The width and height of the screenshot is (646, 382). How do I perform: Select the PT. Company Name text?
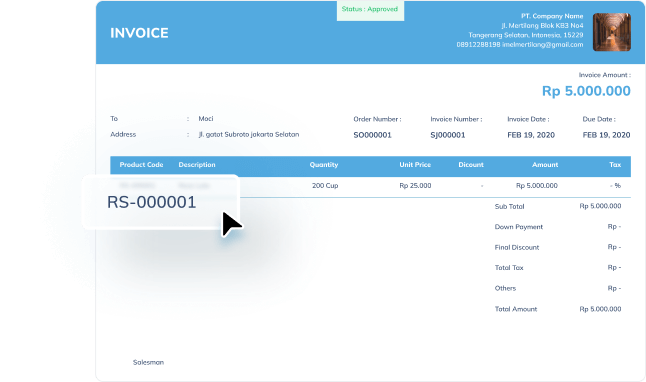tap(552, 16)
